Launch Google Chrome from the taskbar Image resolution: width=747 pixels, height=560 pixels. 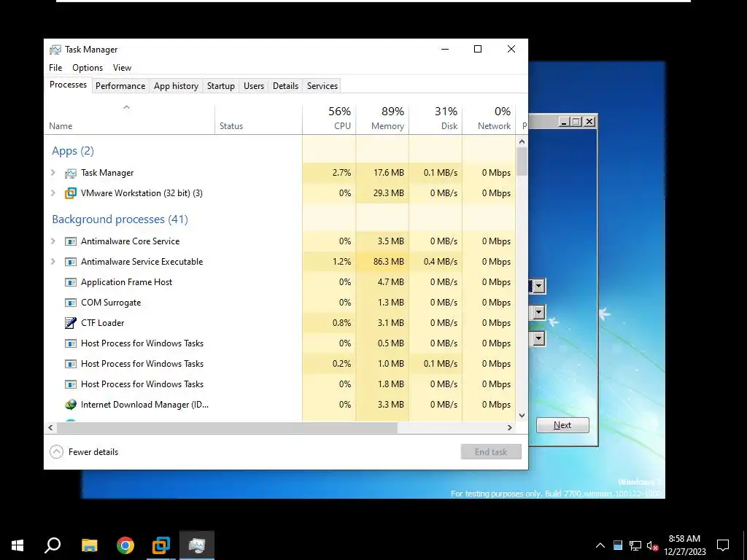point(125,545)
